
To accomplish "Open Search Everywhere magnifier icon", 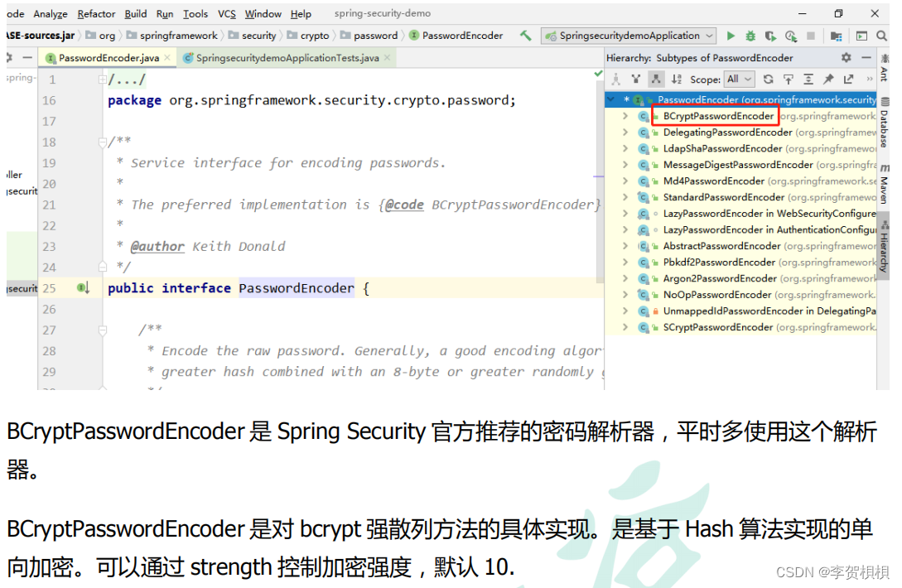I will [881, 36].
